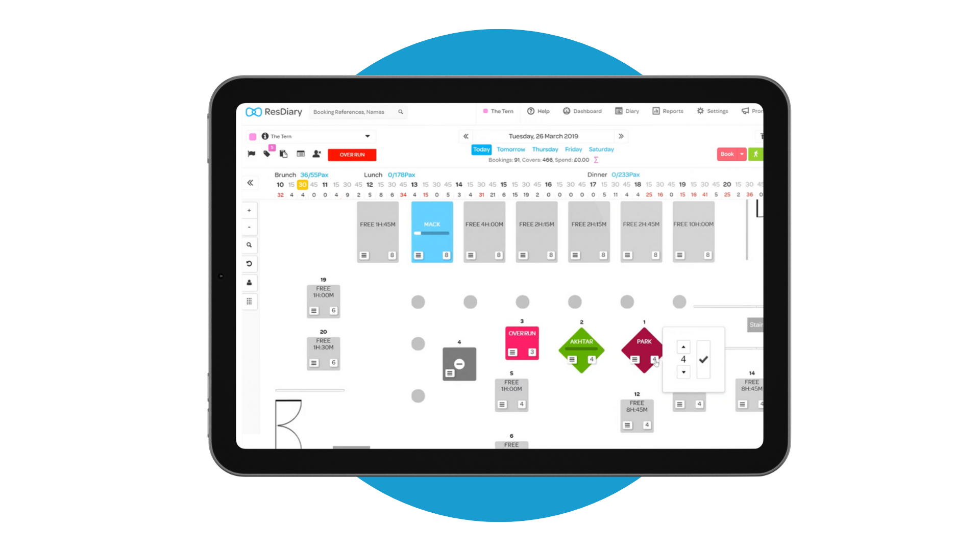Toggle the OVER RUN status button

pyautogui.click(x=351, y=154)
